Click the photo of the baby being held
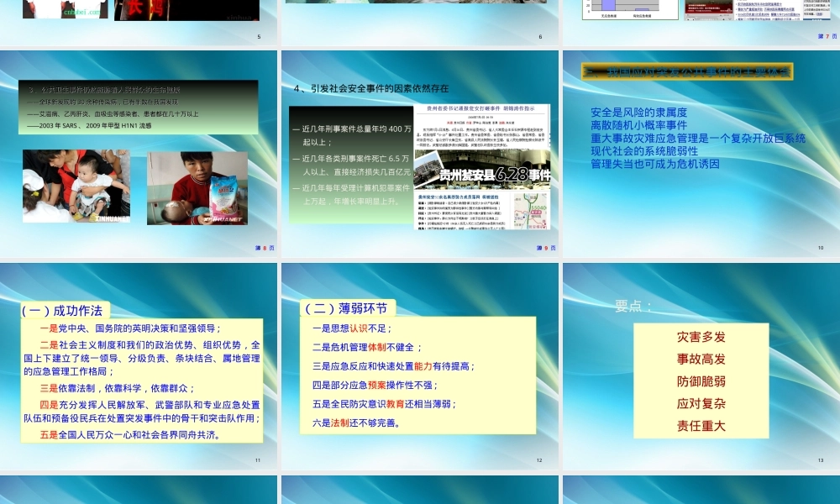The height and width of the screenshot is (504, 840). (x=76, y=186)
